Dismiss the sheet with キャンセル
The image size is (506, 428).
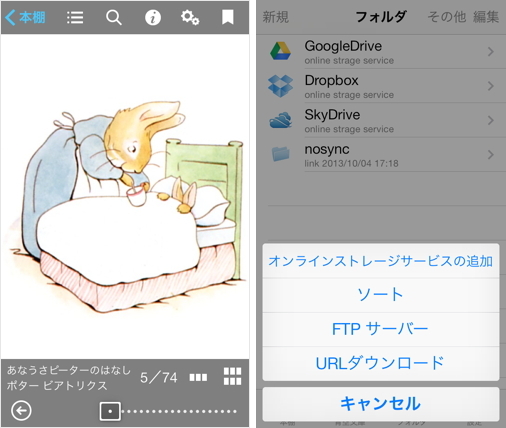pyautogui.click(x=381, y=404)
